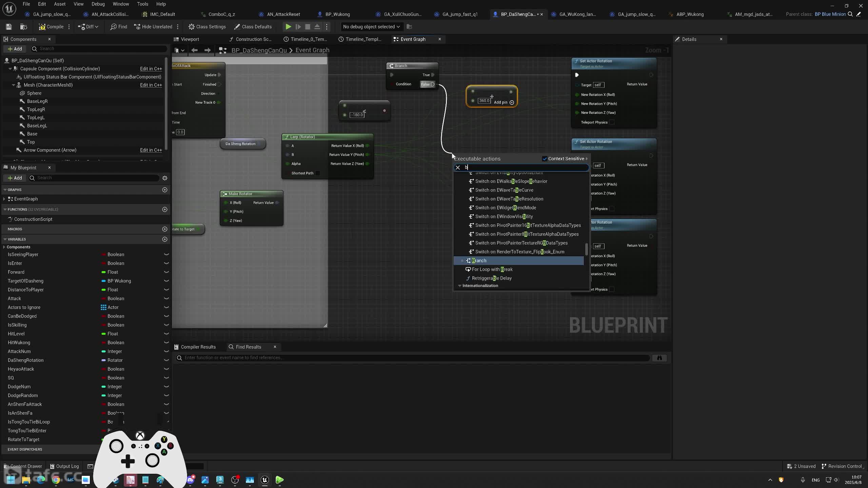Viewport: 868px width, 488px height.
Task: Click the DaShengRotation Rotator type pill
Action: pos(104,360)
